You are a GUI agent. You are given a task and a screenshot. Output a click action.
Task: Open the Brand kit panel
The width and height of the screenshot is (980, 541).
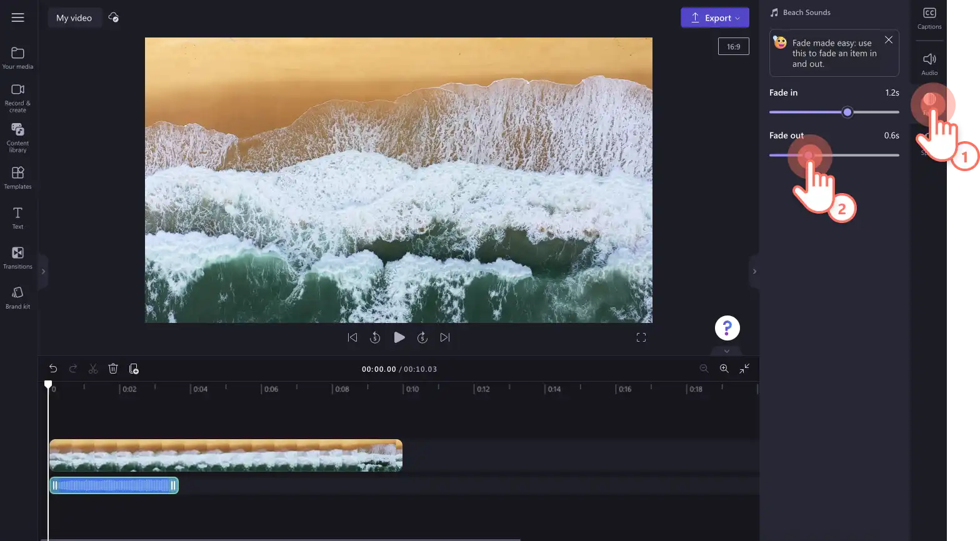[x=17, y=297]
